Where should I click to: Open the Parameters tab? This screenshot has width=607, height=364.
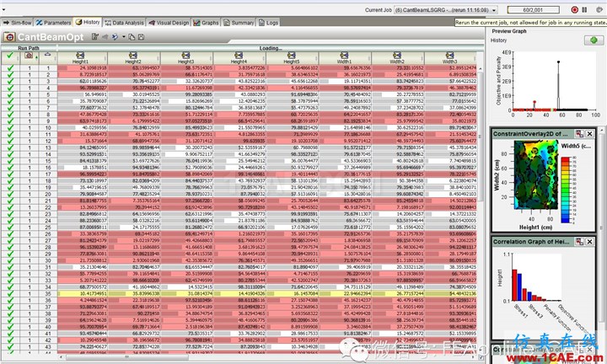pos(53,23)
